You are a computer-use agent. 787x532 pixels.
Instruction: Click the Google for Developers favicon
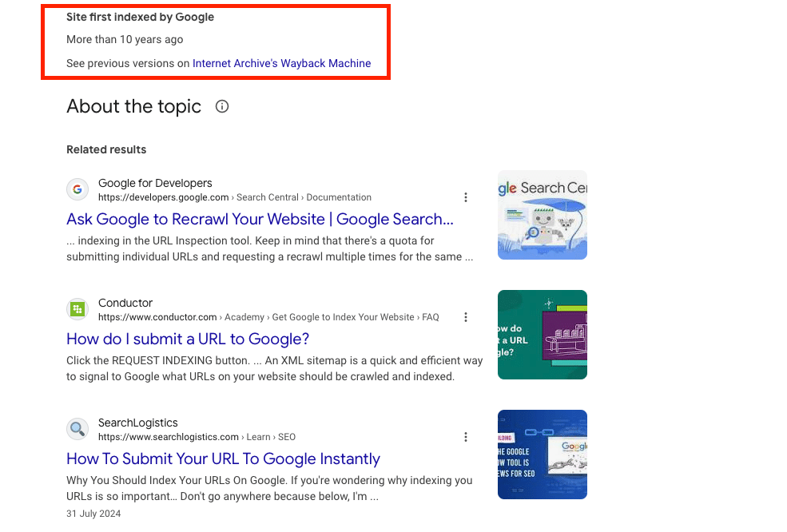coord(78,189)
